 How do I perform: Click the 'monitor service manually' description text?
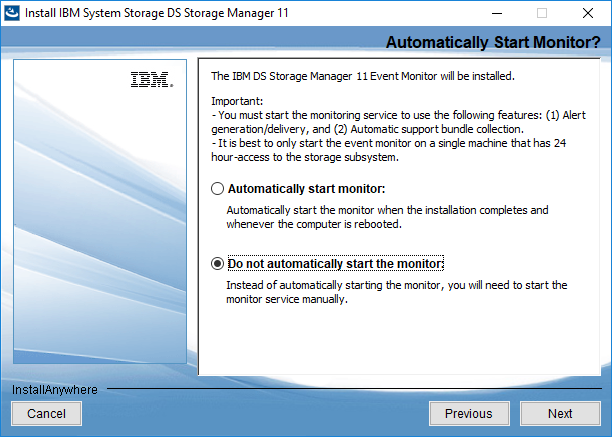pyautogui.click(x=287, y=299)
